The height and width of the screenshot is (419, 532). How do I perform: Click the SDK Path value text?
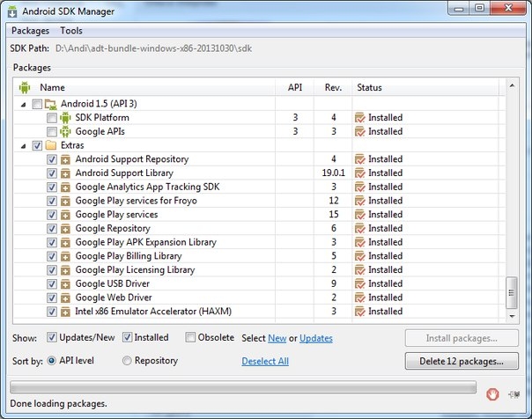pyautogui.click(x=153, y=48)
